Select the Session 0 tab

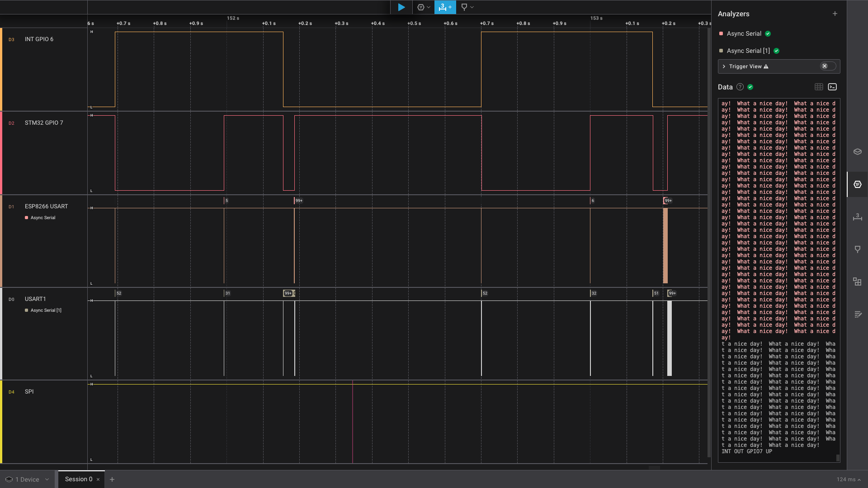(x=79, y=479)
